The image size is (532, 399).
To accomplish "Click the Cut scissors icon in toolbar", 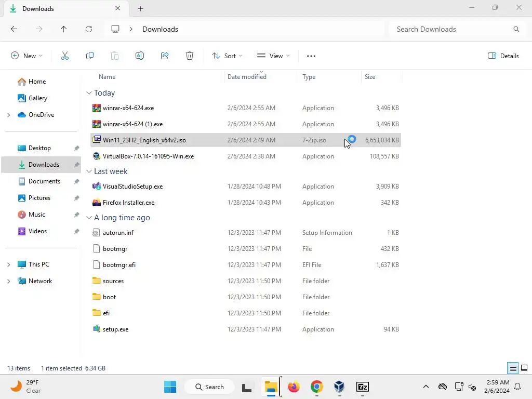I will click(65, 56).
